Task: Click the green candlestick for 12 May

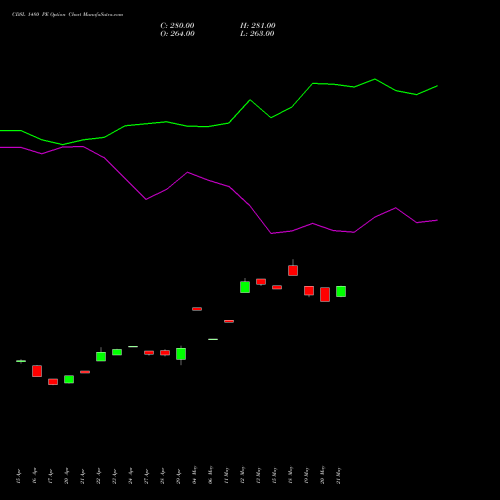Action: click(x=245, y=287)
